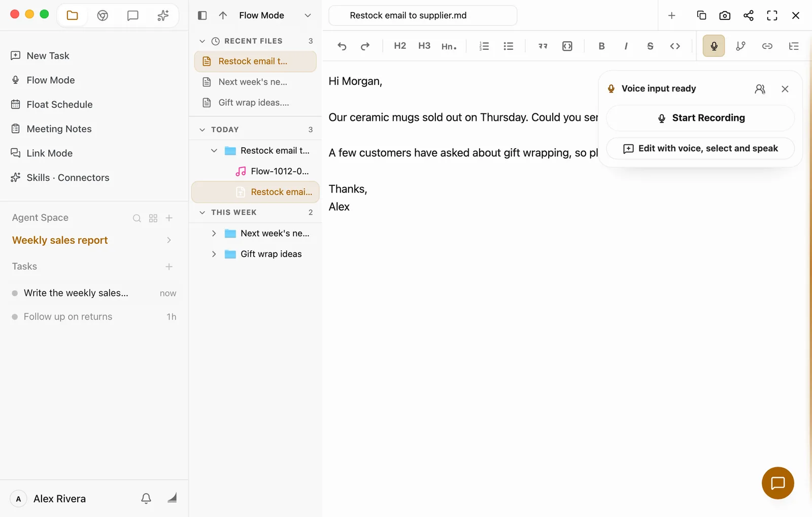Toggle bold formatting
Screen dimensions: 812x517
point(601,46)
